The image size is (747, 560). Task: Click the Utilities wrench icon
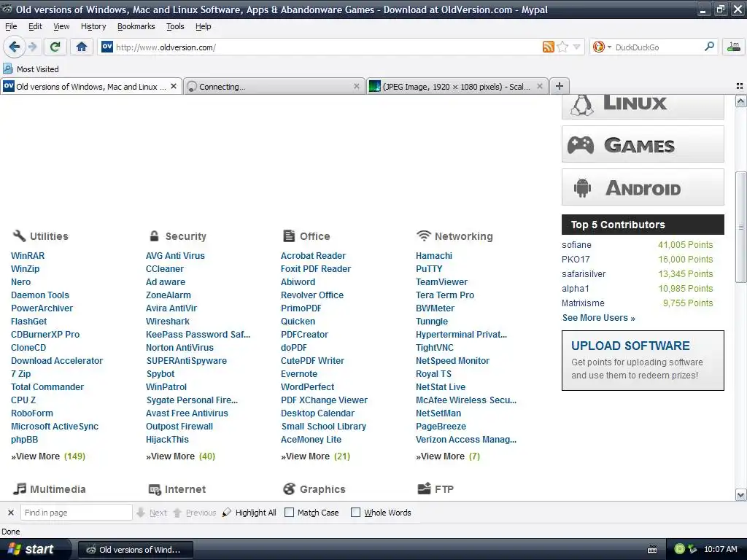(19, 236)
